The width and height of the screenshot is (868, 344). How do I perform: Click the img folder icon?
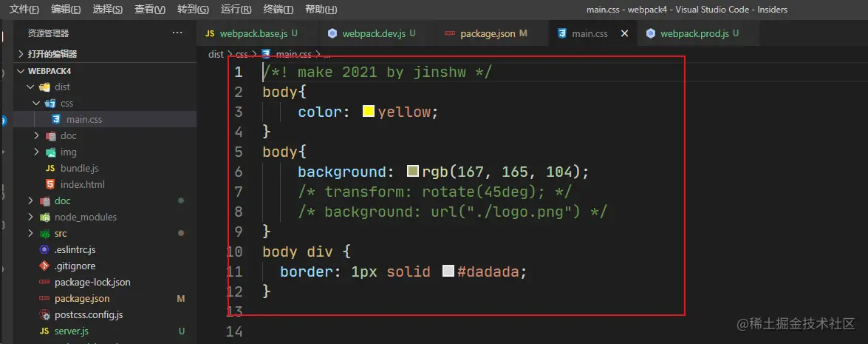click(x=50, y=152)
